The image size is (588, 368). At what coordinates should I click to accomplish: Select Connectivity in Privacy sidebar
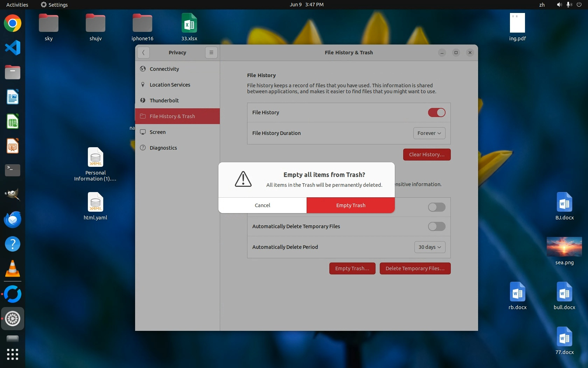[x=164, y=69]
